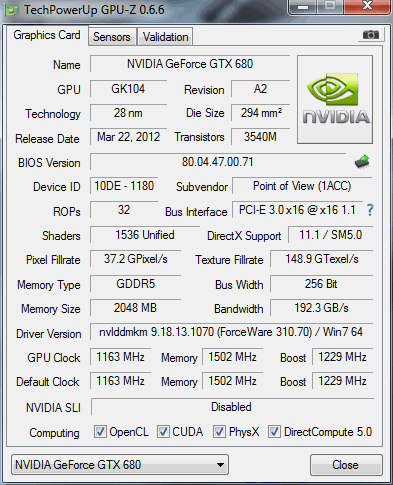This screenshot has height=485, width=393.
Task: Click the Driver Version text field
Action: [x=231, y=332]
